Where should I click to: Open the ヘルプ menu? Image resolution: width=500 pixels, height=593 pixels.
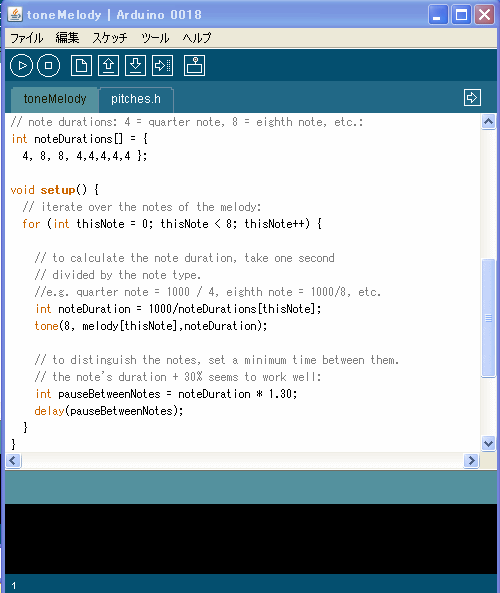197,38
